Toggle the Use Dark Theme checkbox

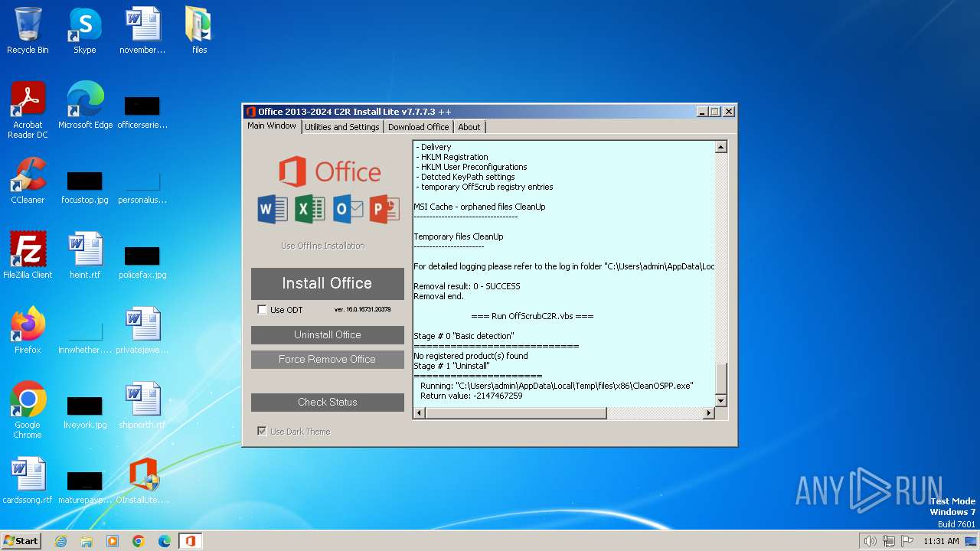pos(262,432)
